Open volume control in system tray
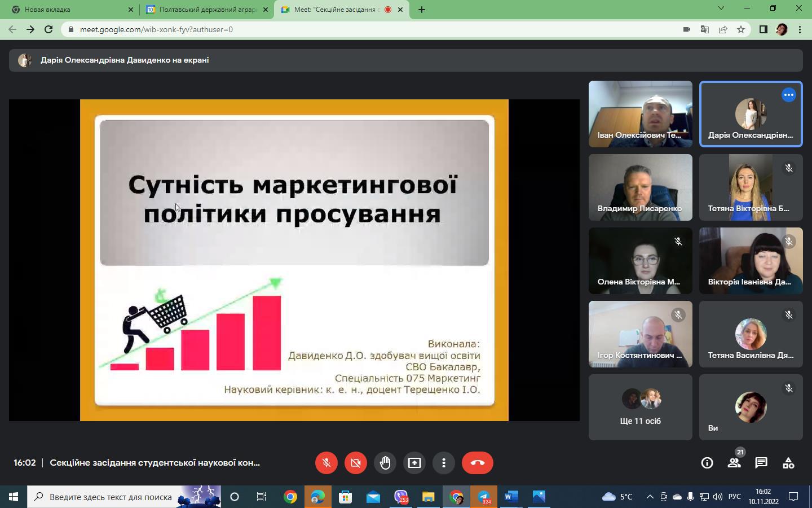 click(x=717, y=497)
